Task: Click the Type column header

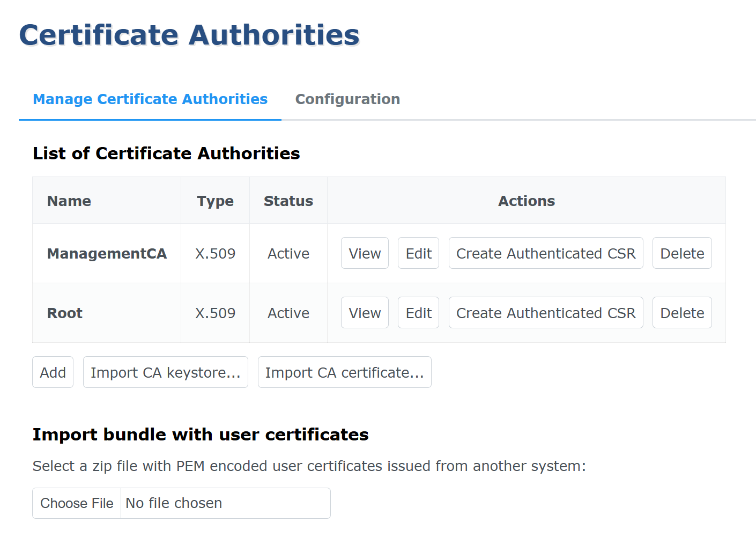Action: [x=215, y=200]
